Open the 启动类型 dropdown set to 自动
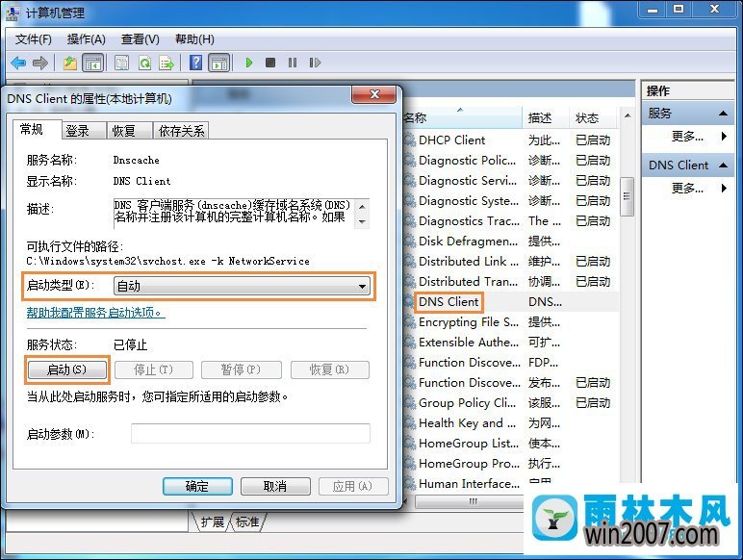 242,286
